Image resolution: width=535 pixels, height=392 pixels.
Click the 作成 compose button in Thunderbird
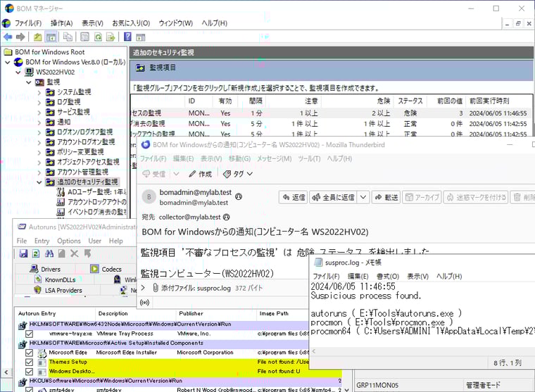201,174
